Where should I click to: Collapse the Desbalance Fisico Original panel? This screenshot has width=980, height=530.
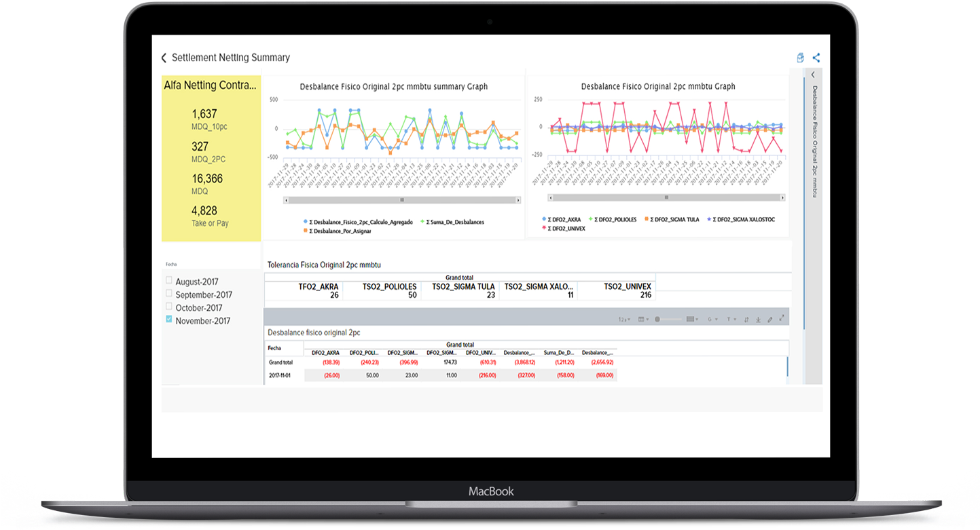pos(813,75)
